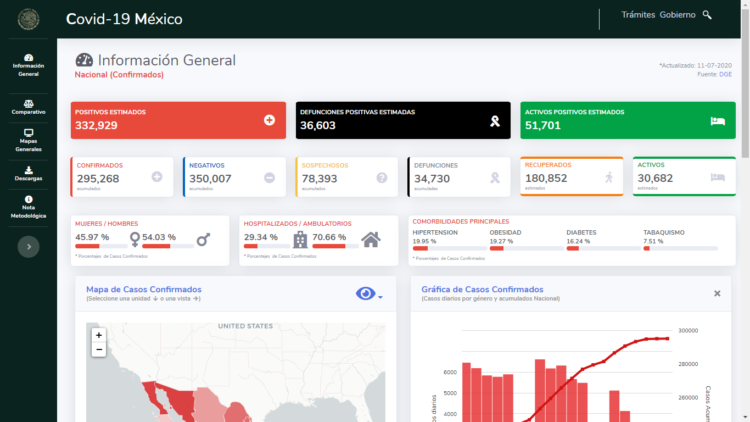The width and height of the screenshot is (750, 422).
Task: Zoom in on the map
Action: pyautogui.click(x=99, y=335)
